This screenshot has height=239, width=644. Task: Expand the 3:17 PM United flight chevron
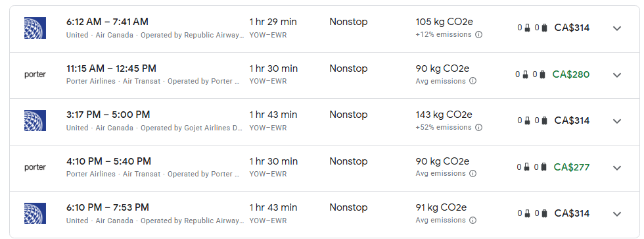pyautogui.click(x=617, y=121)
